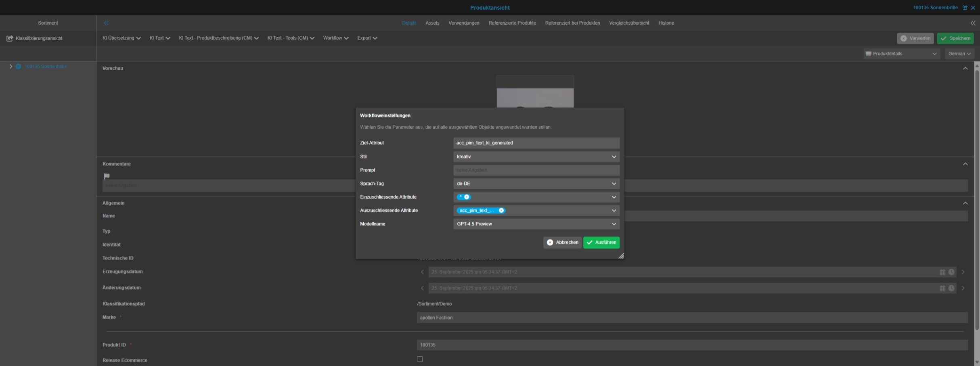Screen dimensions: 980x366
Task: Toggle the Release Ecommerce checkbox
Action: coord(420,359)
